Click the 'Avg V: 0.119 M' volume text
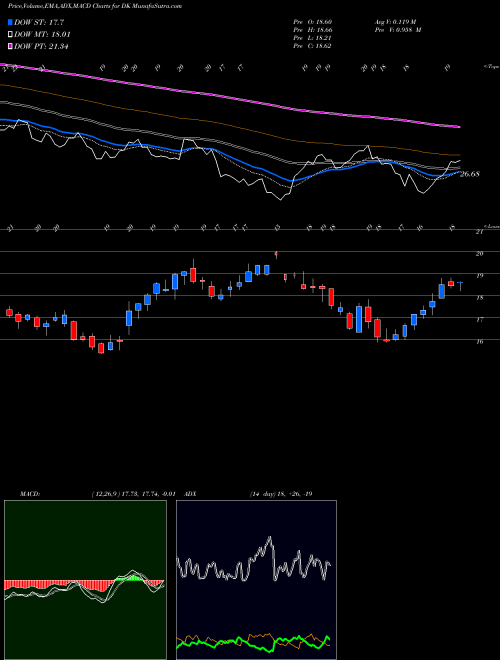 pyautogui.click(x=397, y=22)
